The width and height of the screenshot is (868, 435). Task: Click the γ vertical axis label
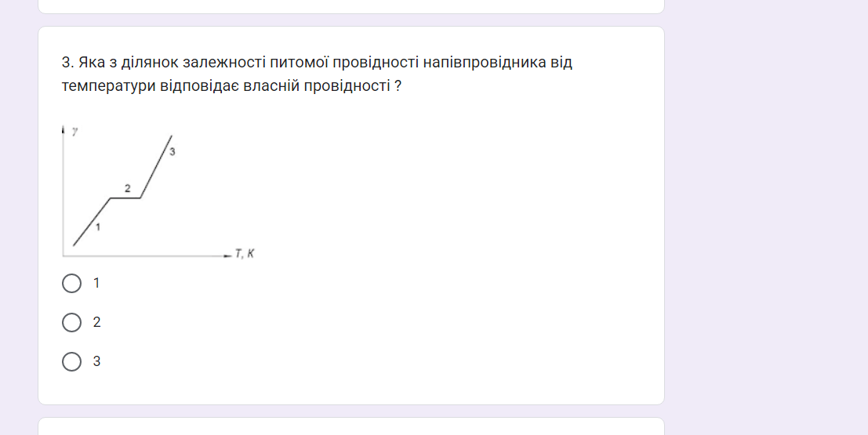pos(74,131)
